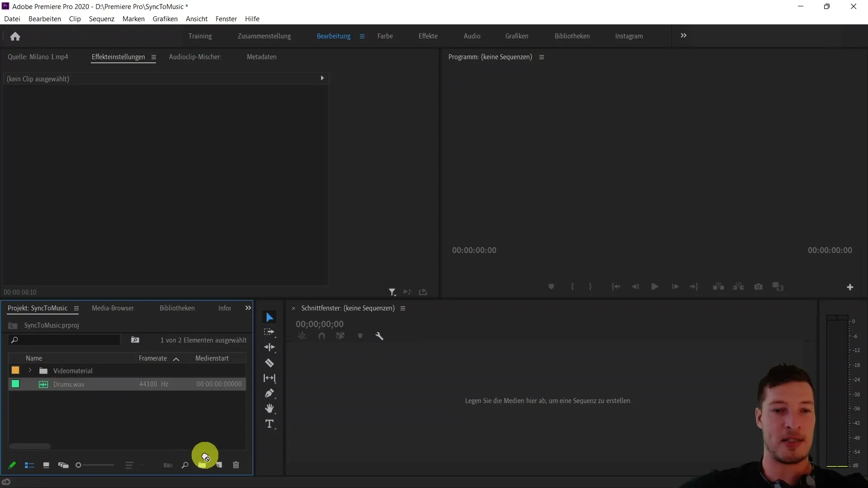
Task: Click the New Bin folder icon
Action: click(202, 465)
